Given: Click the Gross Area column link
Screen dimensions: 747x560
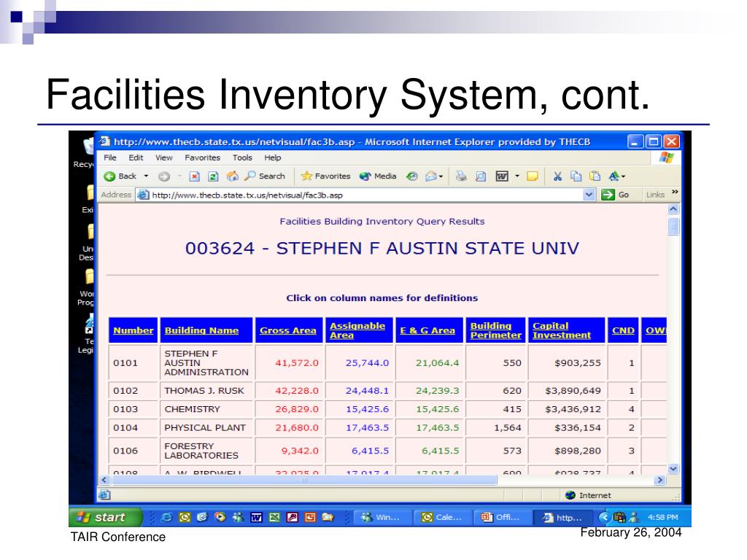Looking at the screenshot, I should (287, 330).
